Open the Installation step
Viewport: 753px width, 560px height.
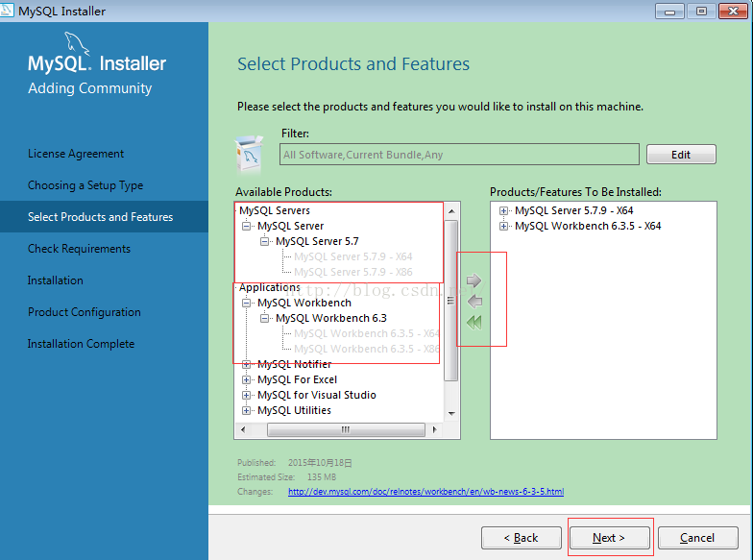[56, 280]
